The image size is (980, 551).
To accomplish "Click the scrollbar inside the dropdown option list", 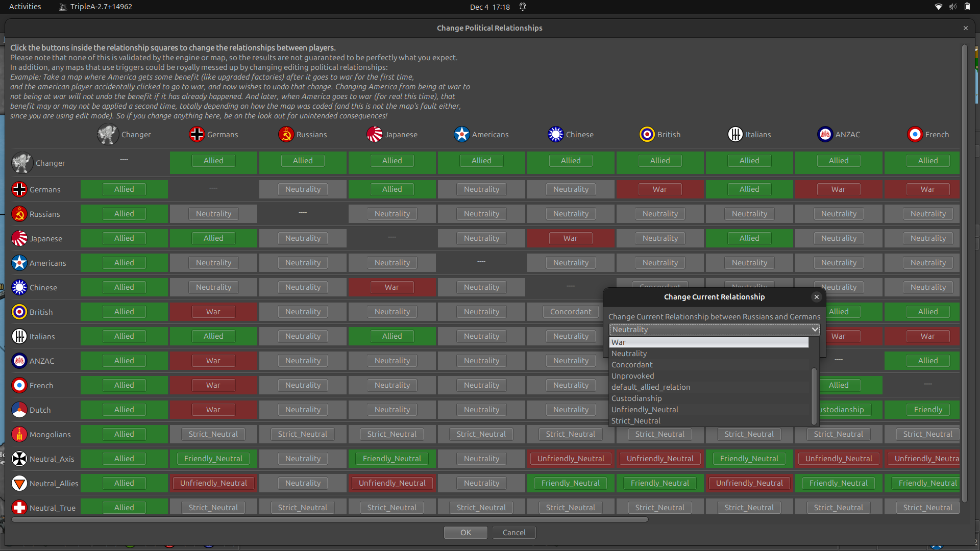I will (813, 395).
